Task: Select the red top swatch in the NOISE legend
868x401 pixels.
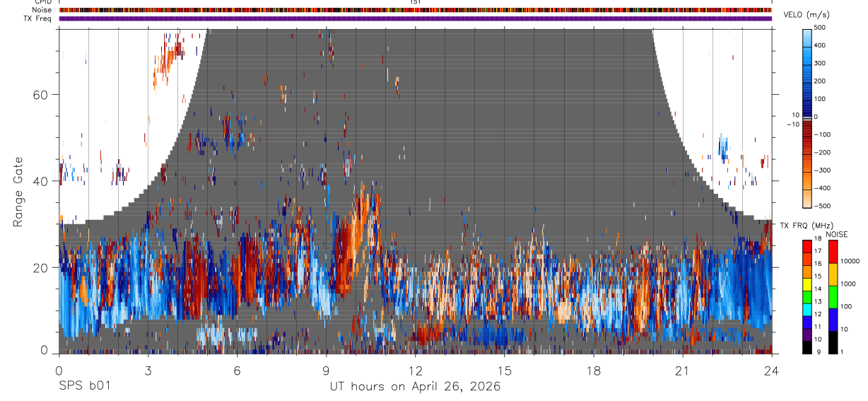Action: point(833,252)
